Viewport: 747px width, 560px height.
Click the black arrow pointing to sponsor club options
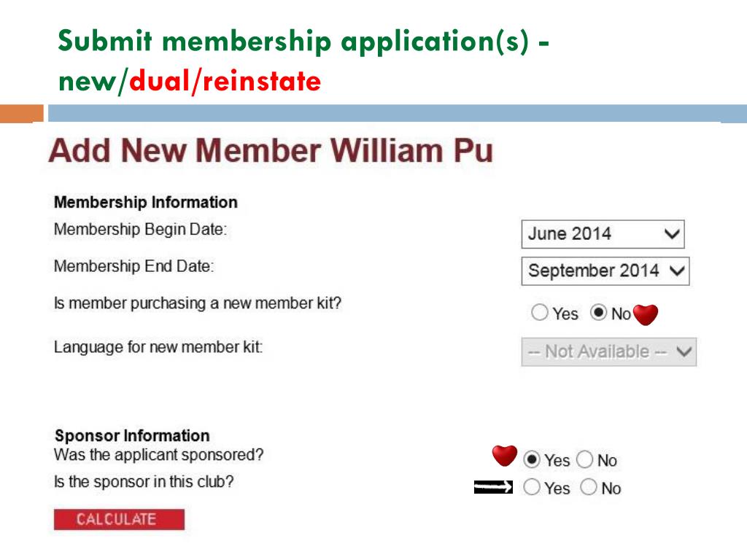pos(494,487)
